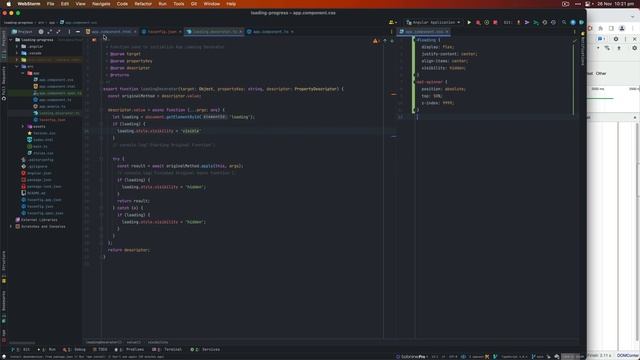This screenshot has height=360, width=640.
Task: Open the Navigate menu
Action: (101, 4)
